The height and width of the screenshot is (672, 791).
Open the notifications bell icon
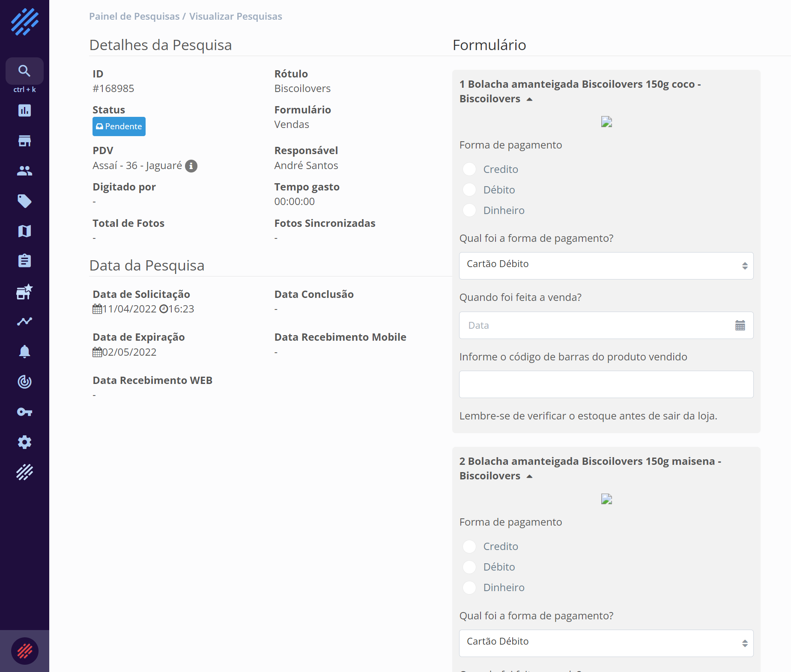coord(24,351)
